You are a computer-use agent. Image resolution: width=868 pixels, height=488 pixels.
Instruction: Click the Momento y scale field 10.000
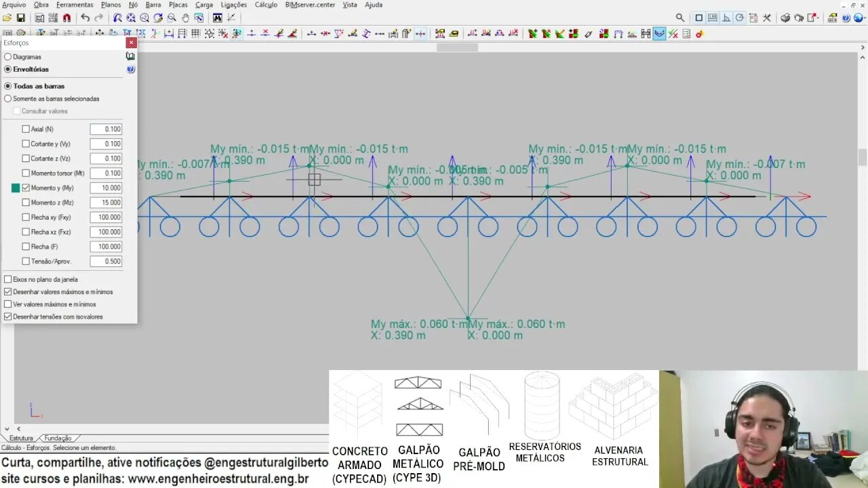tap(106, 188)
